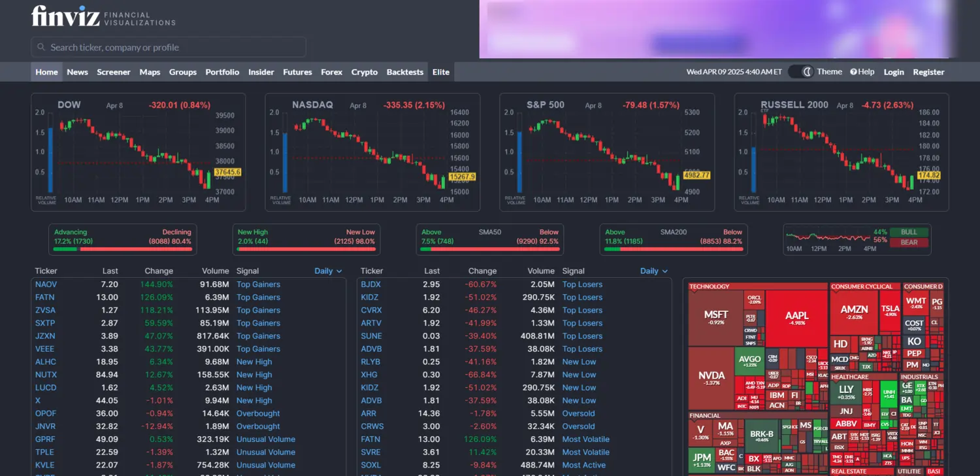
Task: Open the S&P 500 index chart
Action: (x=607, y=152)
